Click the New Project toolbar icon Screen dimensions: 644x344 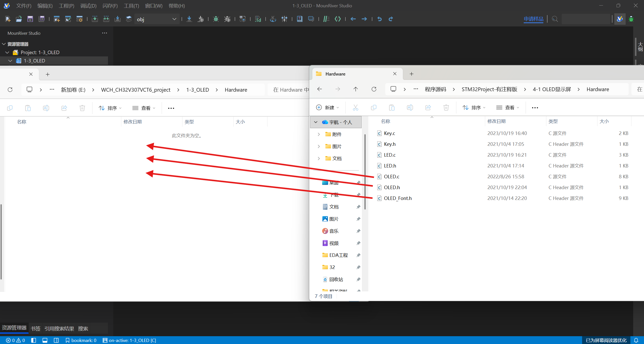57,19
